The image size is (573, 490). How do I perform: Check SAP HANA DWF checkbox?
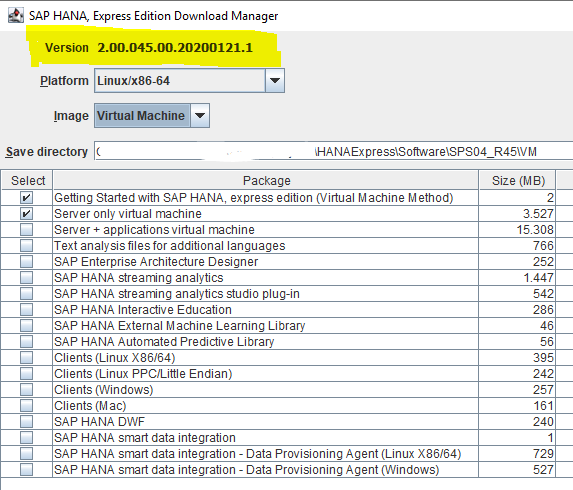(x=26, y=422)
